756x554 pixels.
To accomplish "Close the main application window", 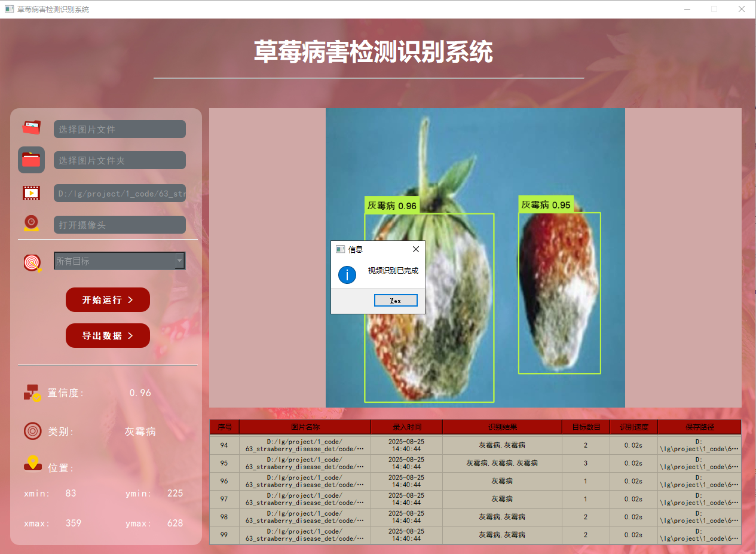I will coord(742,9).
